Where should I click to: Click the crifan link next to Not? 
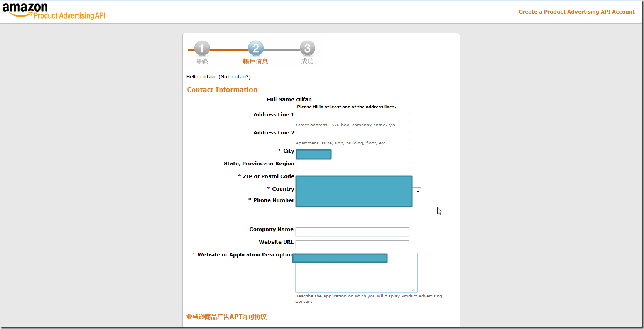[x=238, y=77]
